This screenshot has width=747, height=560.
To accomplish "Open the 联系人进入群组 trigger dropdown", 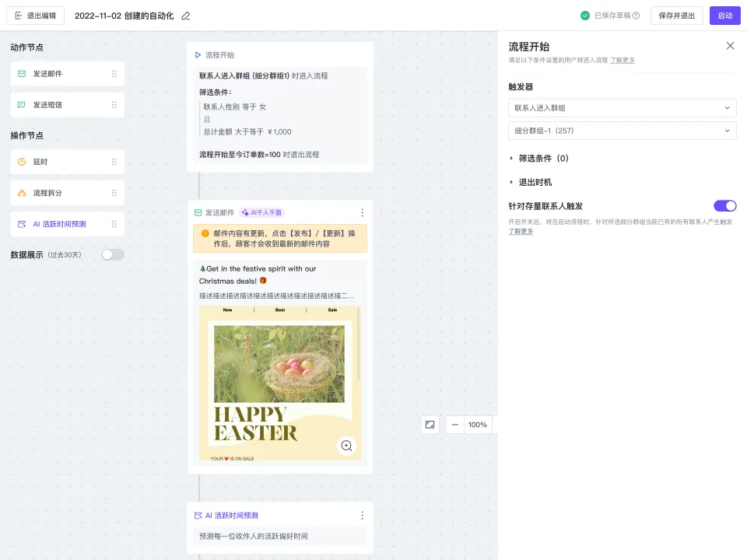I will pos(622,108).
